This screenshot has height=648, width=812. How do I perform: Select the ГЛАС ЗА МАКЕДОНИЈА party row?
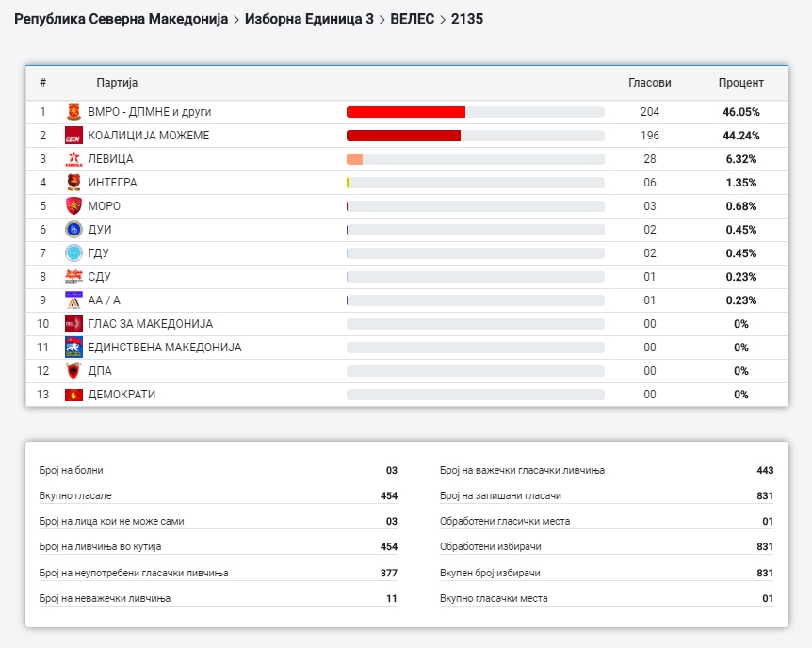pos(151,324)
